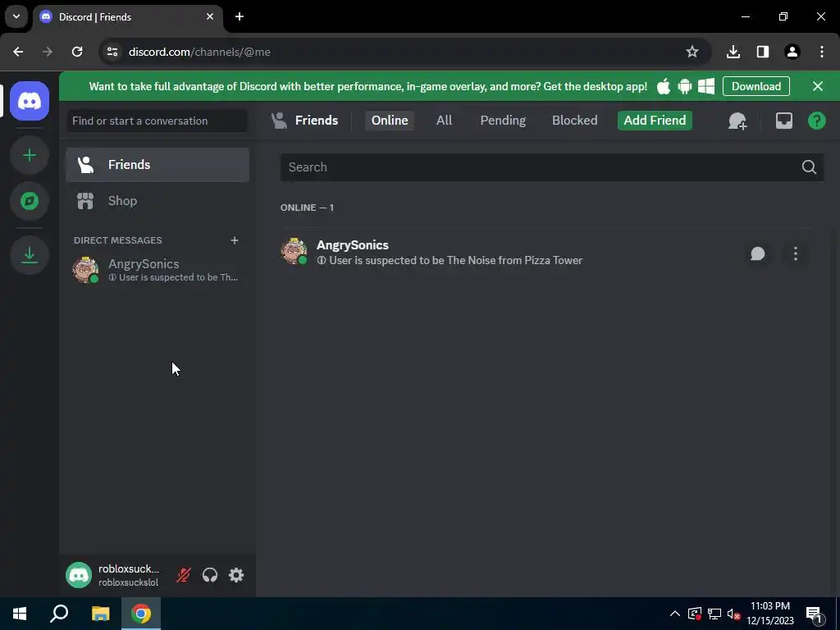Open Discord home Direct Messages icon

pyautogui.click(x=30, y=101)
